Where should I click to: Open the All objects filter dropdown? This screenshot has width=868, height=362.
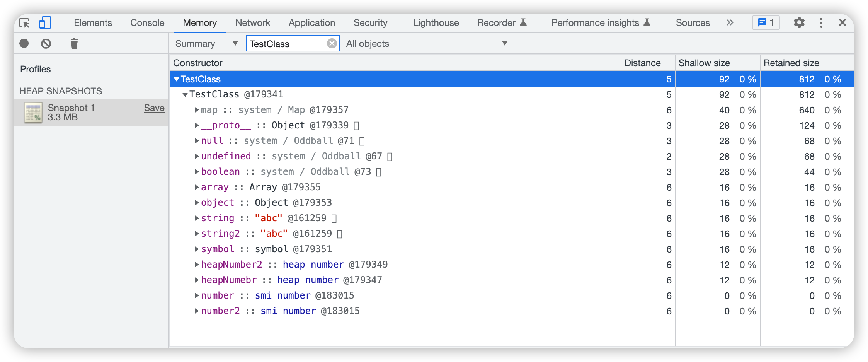(427, 43)
